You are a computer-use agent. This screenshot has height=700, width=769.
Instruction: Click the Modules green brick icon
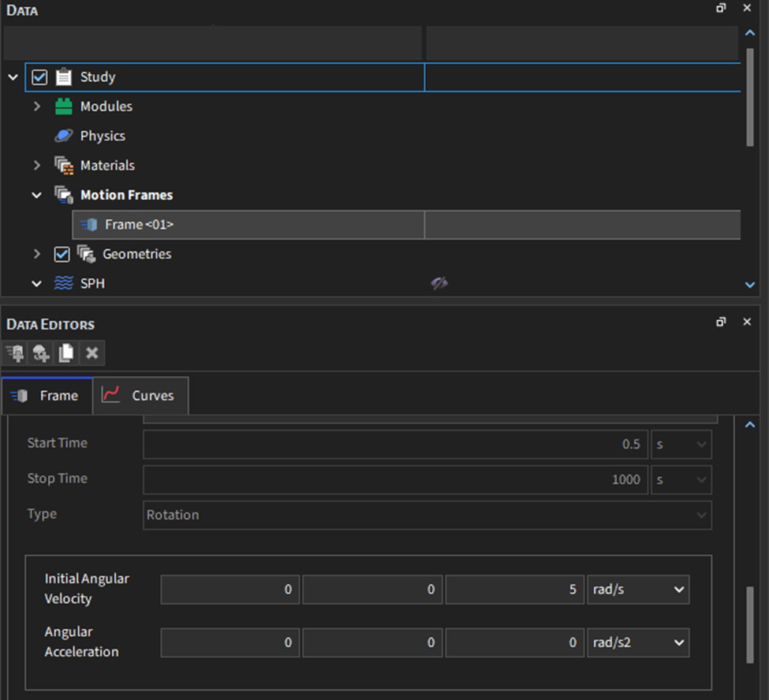point(64,106)
